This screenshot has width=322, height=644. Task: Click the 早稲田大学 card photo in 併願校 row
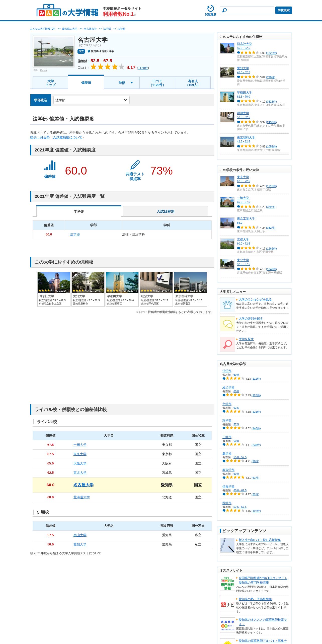click(122, 282)
